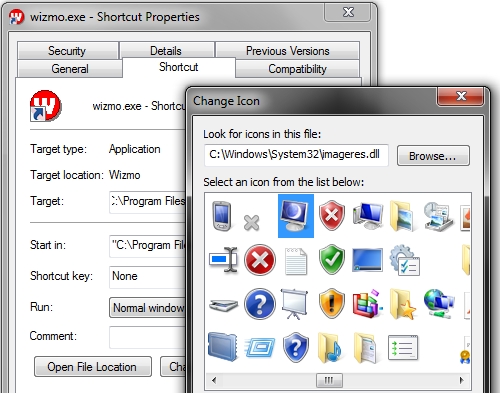Select the clock and photo stack icon
This screenshot has width=500, height=393.
(438, 216)
